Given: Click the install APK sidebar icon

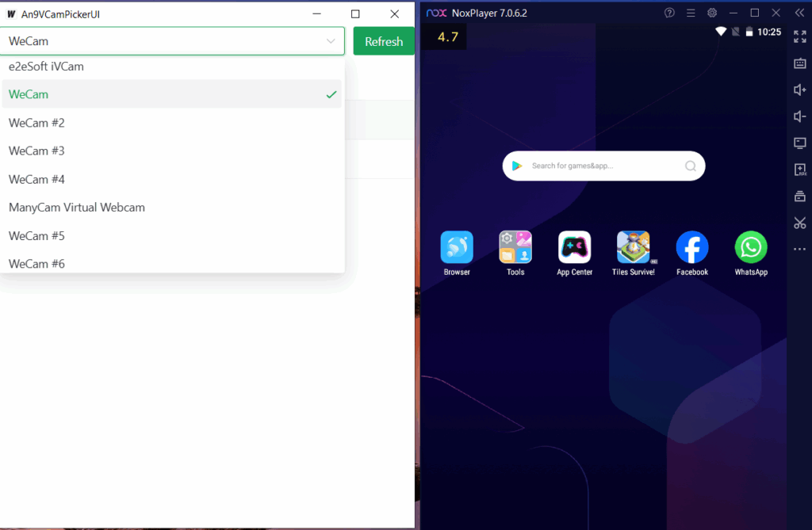Looking at the screenshot, I should pos(799,170).
